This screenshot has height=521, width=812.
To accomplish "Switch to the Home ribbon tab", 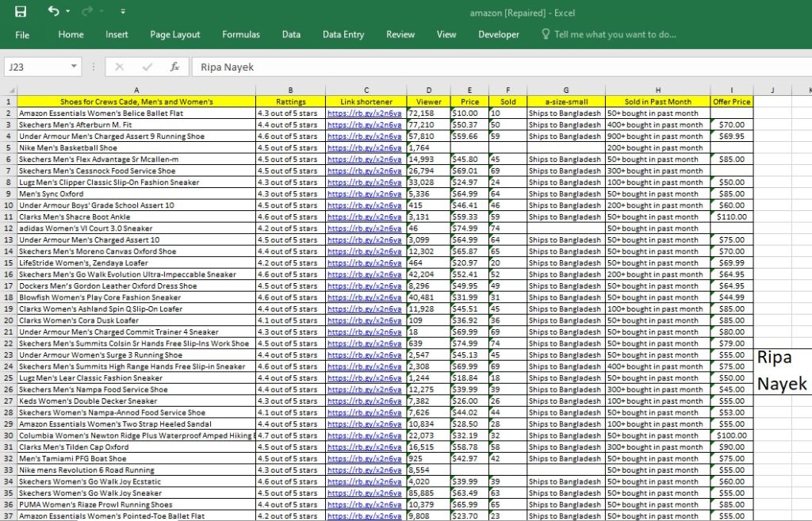I will [71, 34].
